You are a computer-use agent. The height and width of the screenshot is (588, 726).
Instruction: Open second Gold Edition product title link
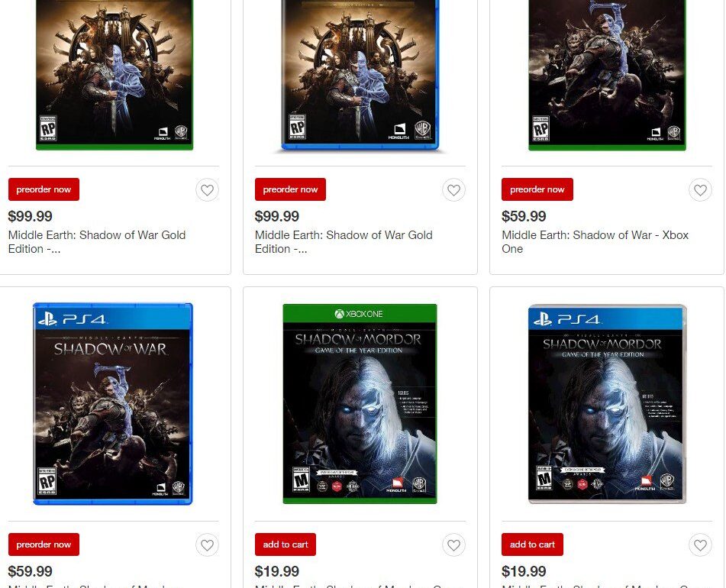coord(344,241)
